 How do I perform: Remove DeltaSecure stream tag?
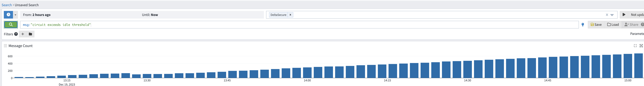pos(290,15)
